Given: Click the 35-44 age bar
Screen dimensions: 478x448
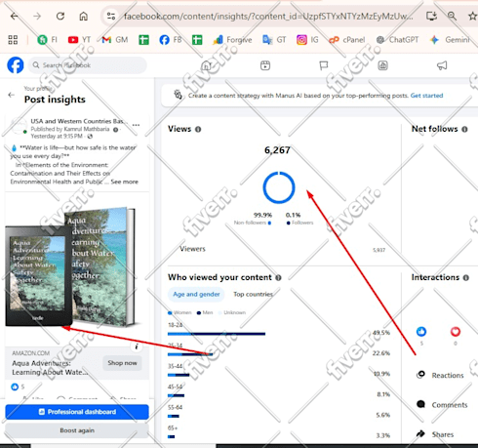Looking at the screenshot, I should (179, 375).
